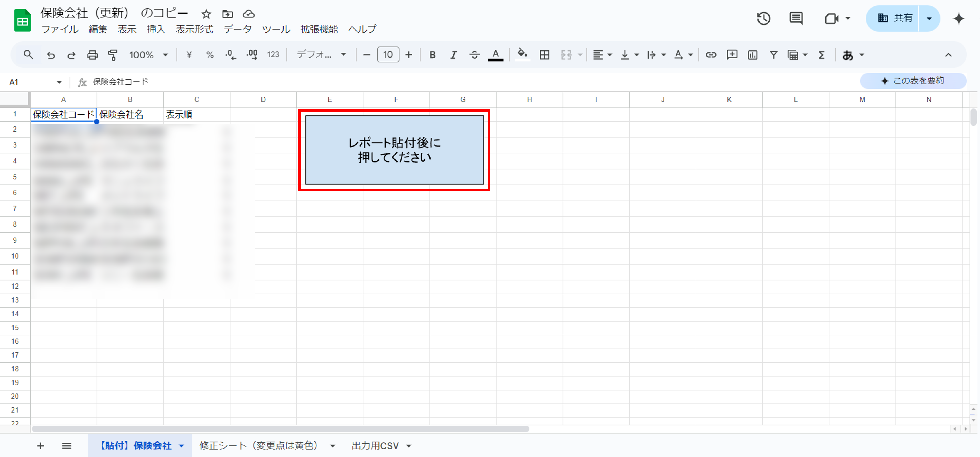Open the font family dropdown
The width and height of the screenshot is (980, 457).
click(x=321, y=55)
